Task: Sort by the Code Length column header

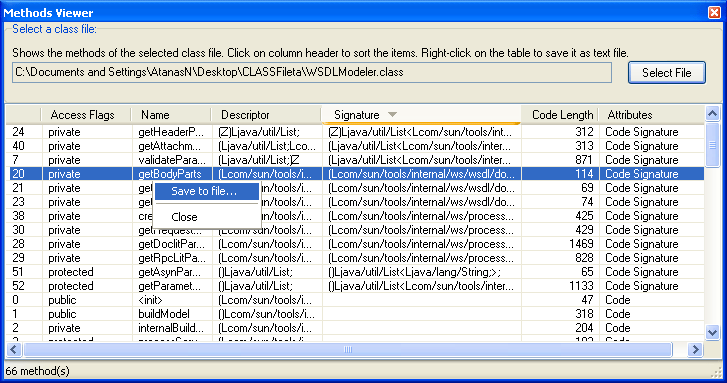Action: (560, 115)
